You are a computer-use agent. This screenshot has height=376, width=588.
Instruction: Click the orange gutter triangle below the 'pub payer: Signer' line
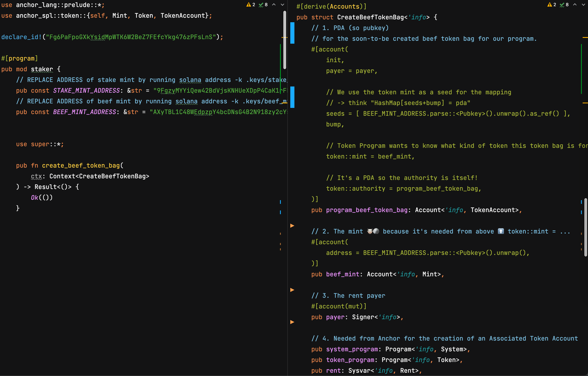[x=292, y=322]
